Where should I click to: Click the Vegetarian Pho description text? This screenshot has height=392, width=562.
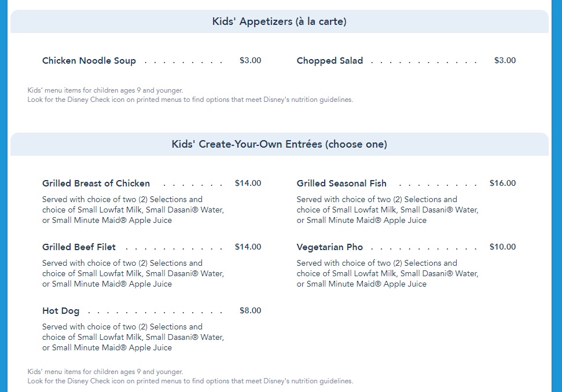[388, 273]
